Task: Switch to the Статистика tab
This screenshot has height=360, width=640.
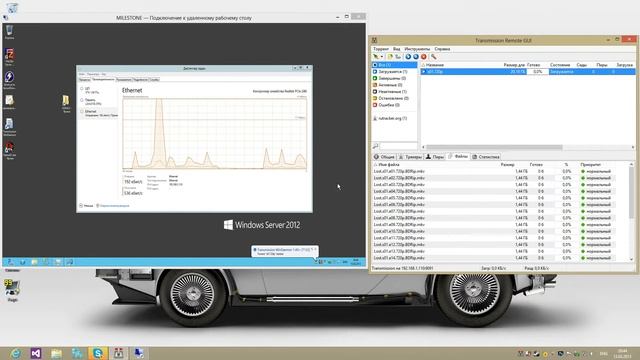Action: (486, 157)
